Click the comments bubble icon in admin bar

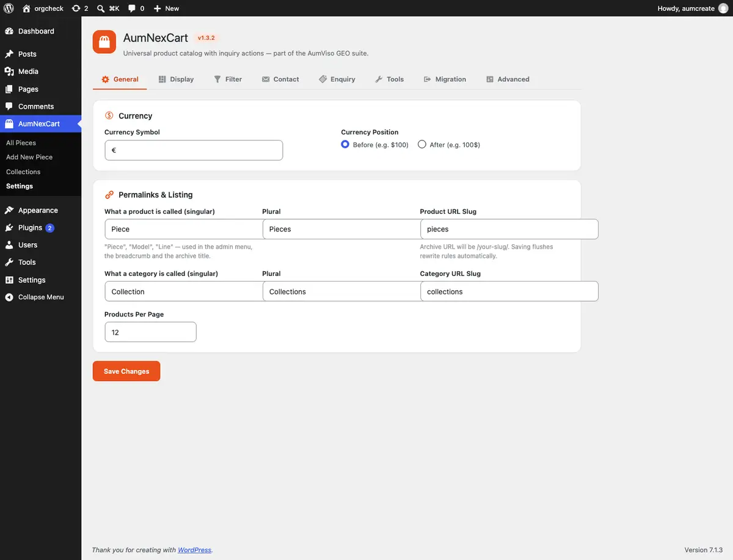[132, 9]
